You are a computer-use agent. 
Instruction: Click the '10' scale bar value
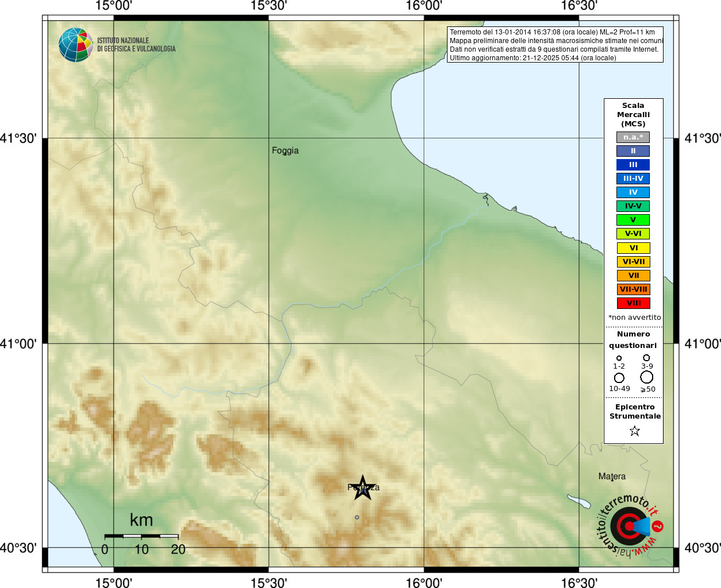[x=141, y=550]
